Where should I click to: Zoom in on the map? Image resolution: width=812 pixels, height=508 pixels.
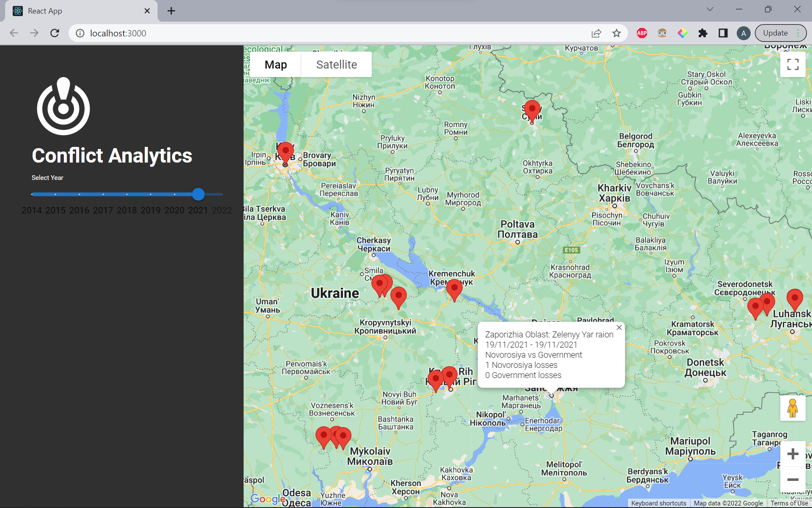pyautogui.click(x=793, y=454)
